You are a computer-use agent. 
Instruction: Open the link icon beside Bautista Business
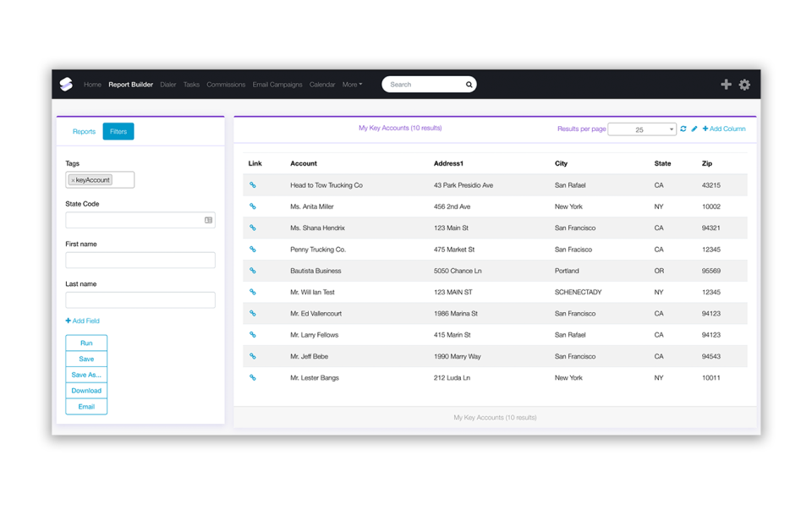(x=251, y=270)
